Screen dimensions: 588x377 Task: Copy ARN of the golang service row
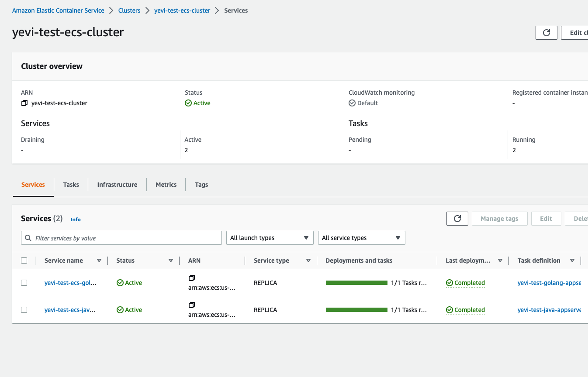click(191, 278)
